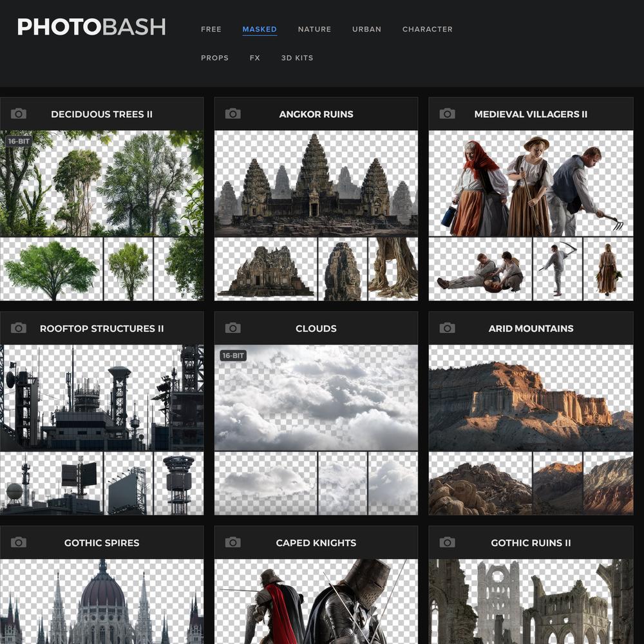Go to the NATURE category
This screenshot has width=644, height=644.
click(315, 29)
